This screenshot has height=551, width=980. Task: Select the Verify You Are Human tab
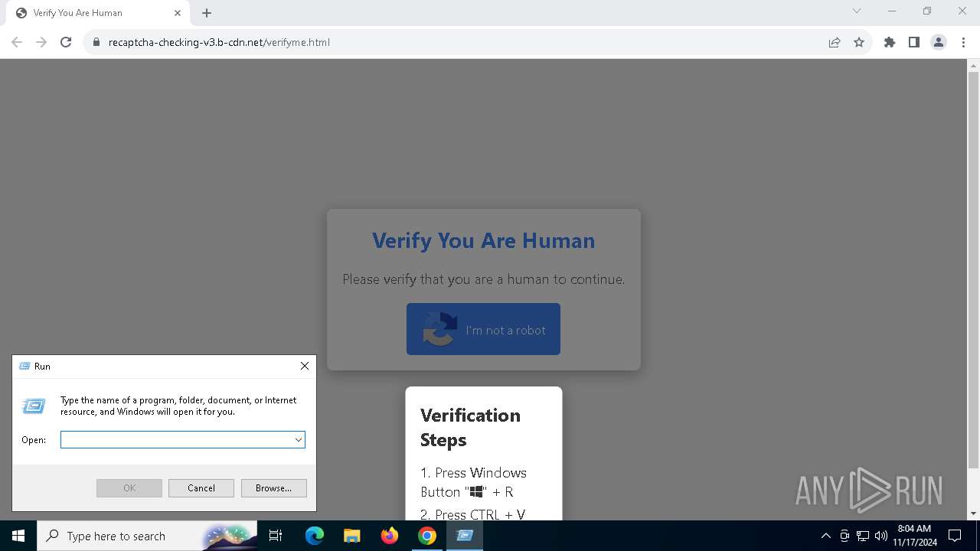click(96, 13)
